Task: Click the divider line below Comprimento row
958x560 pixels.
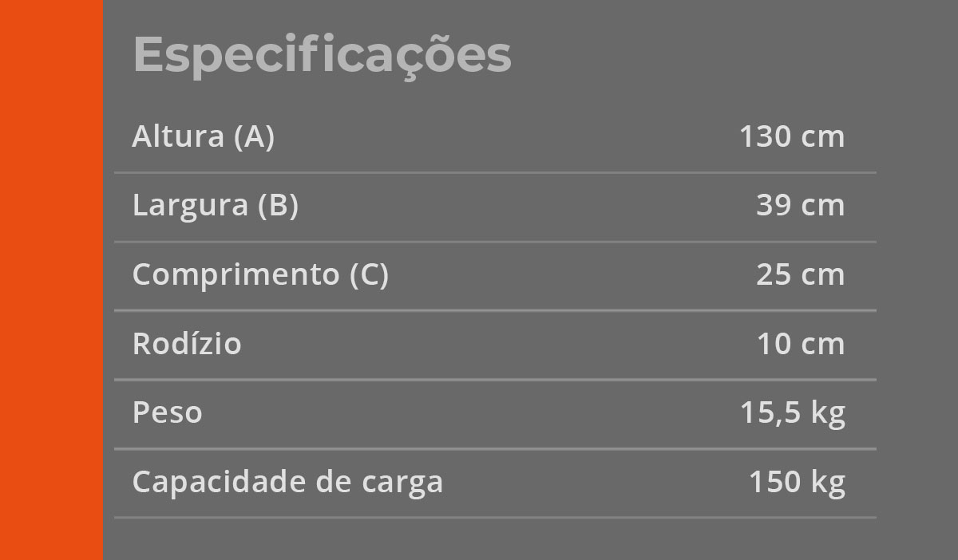Action: (495, 310)
